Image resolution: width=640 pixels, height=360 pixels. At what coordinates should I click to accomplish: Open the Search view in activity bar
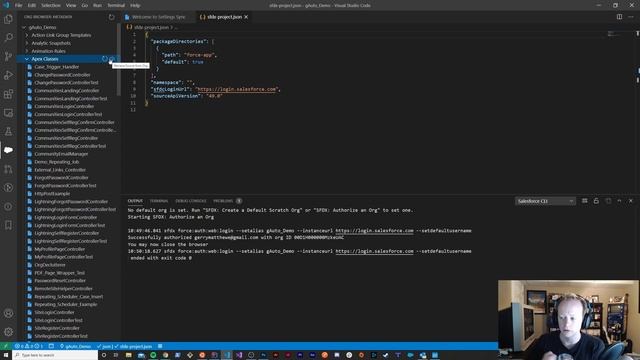8,38
